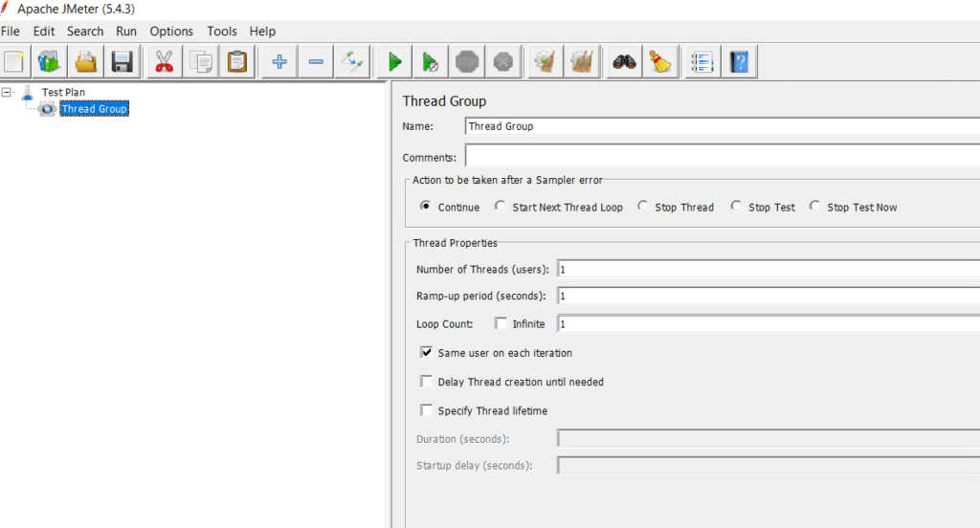
Task: Click the Duration (seconds) field
Action: (x=768, y=439)
